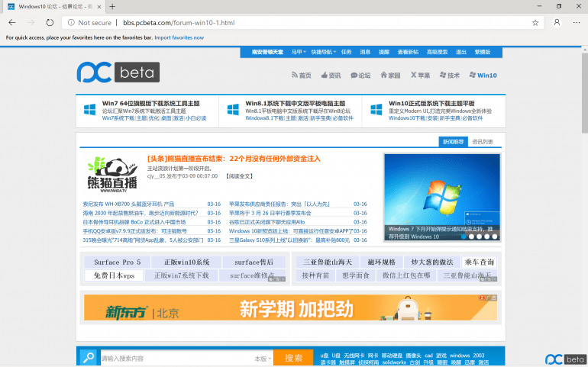Switch to the 新闻推荐 tab
588x367 pixels.
click(x=453, y=142)
